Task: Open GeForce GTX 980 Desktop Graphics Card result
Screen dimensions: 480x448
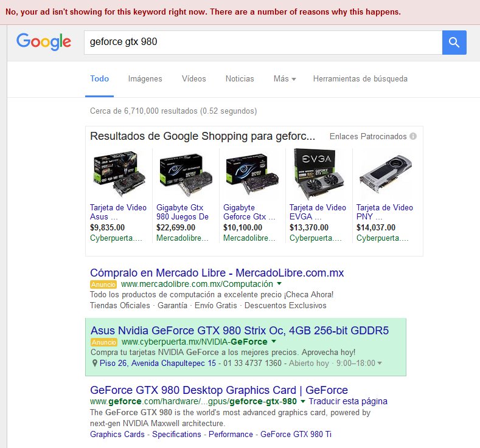Action: click(219, 390)
